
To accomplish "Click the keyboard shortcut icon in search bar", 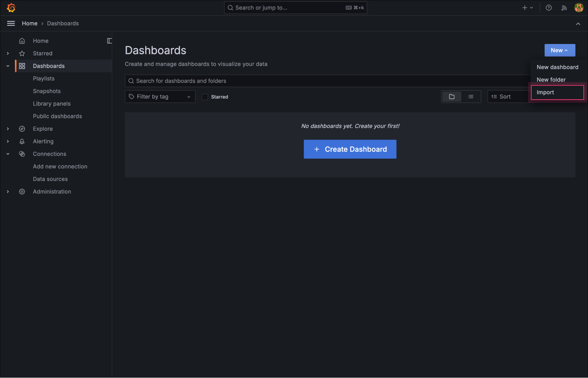I will pyautogui.click(x=349, y=8).
